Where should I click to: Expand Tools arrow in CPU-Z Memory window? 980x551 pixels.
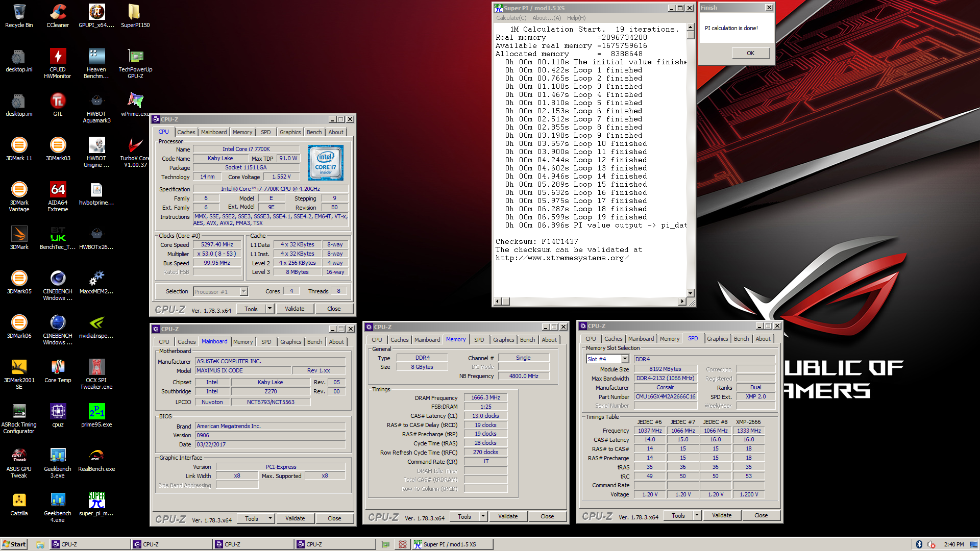pos(483,516)
